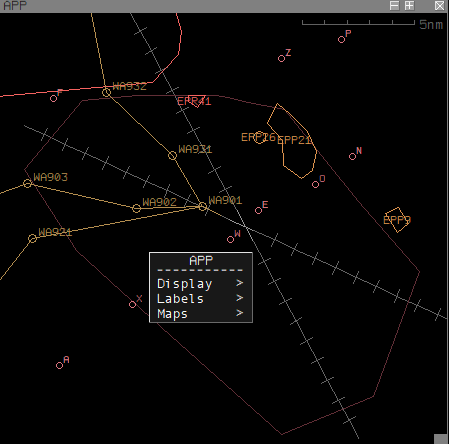Click the EPP21 area label
Screen dimensions: 449x444
(x=294, y=140)
